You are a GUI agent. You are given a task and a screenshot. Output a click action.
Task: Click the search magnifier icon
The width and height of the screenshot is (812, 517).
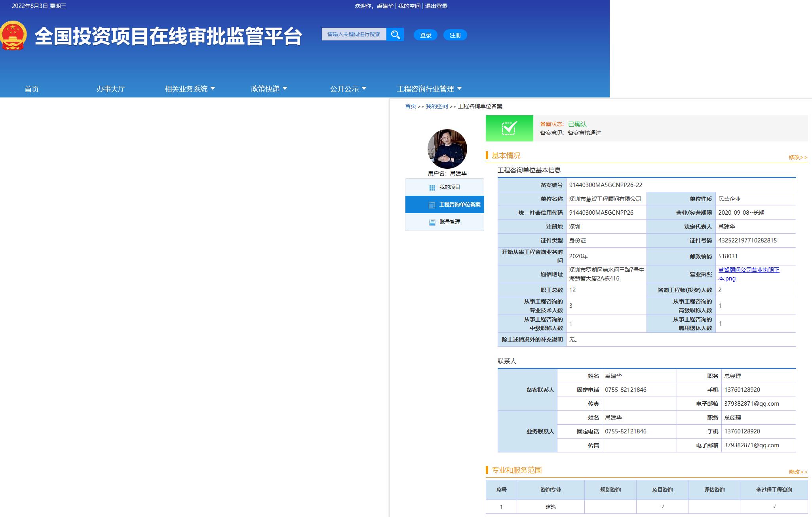[x=395, y=34]
